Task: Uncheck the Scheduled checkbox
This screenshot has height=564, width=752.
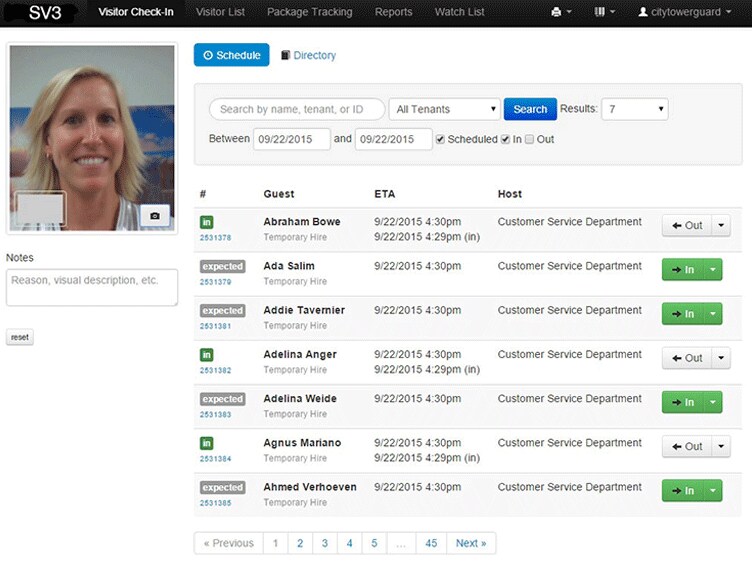Action: click(x=441, y=139)
